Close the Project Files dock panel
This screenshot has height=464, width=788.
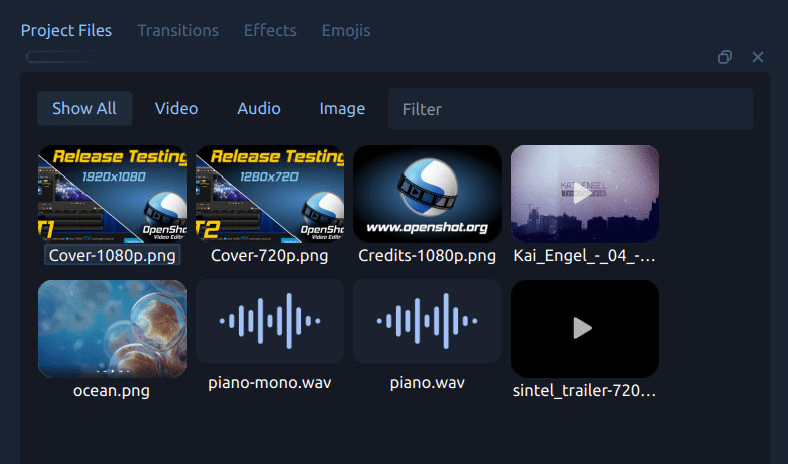click(x=758, y=57)
